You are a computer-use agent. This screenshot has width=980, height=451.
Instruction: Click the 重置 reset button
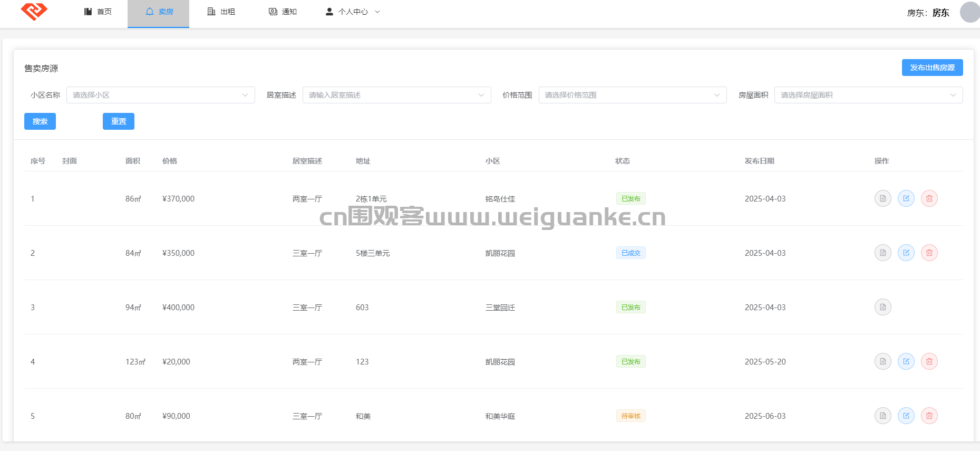click(x=119, y=121)
